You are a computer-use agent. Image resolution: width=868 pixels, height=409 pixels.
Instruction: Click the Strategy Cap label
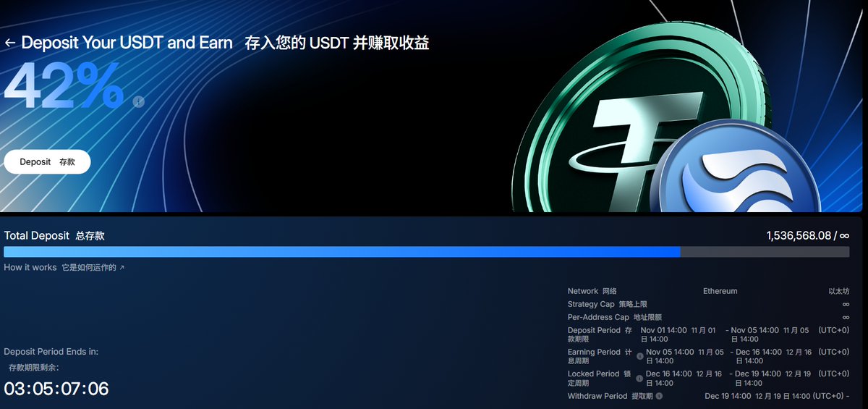[x=607, y=304]
